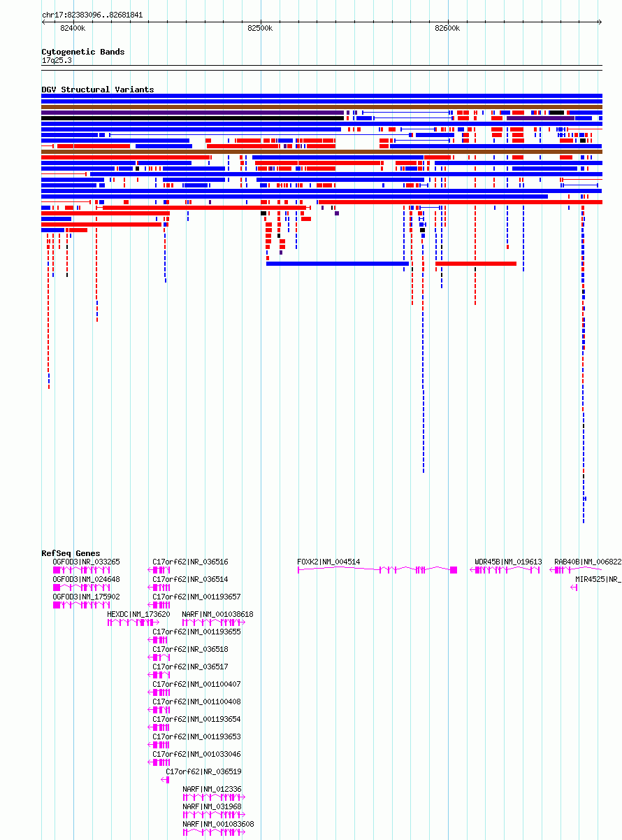Click the RefSeq Genes track title
The height and width of the screenshot is (840, 622).
(71, 553)
